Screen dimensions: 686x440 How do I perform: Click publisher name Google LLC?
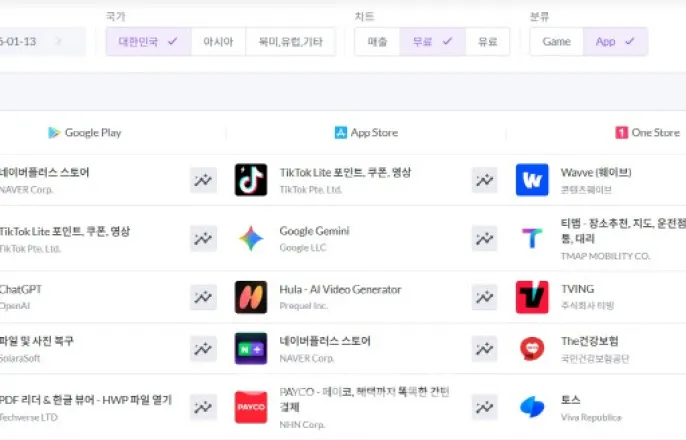pos(303,248)
